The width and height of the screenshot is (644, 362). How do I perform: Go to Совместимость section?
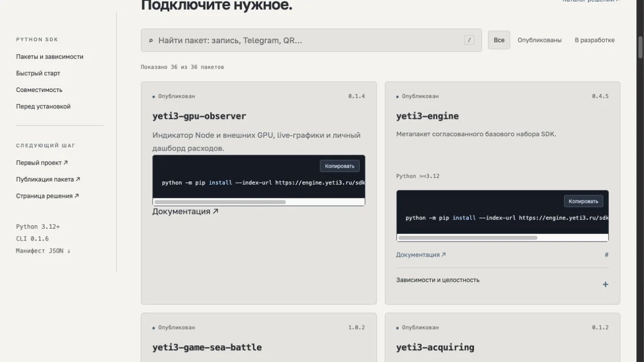point(39,90)
